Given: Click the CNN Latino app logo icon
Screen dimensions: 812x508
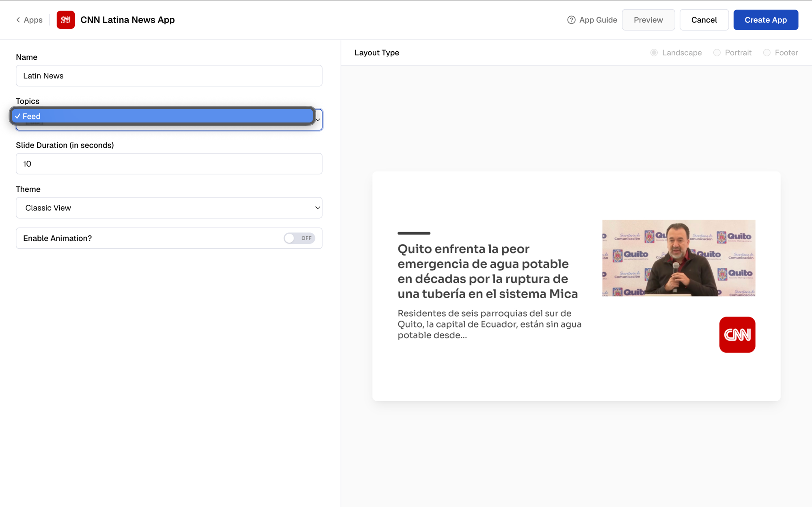Looking at the screenshot, I should click(x=65, y=20).
